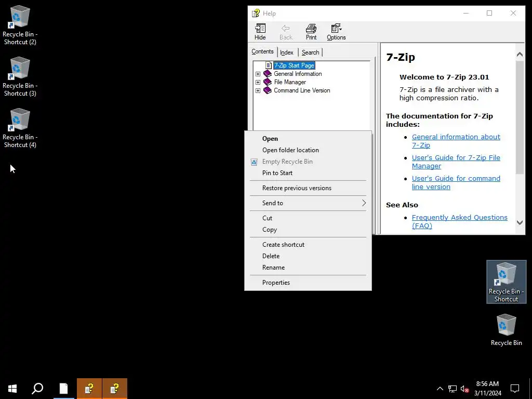
Task: Select the original Recycle Bin desktop icon
Action: pyautogui.click(x=506, y=330)
